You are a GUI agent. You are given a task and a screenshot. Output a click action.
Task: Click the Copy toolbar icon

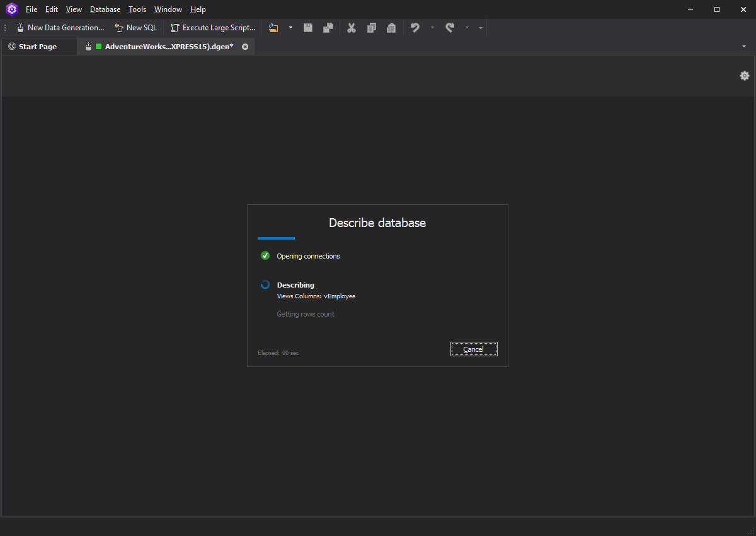[x=371, y=27]
